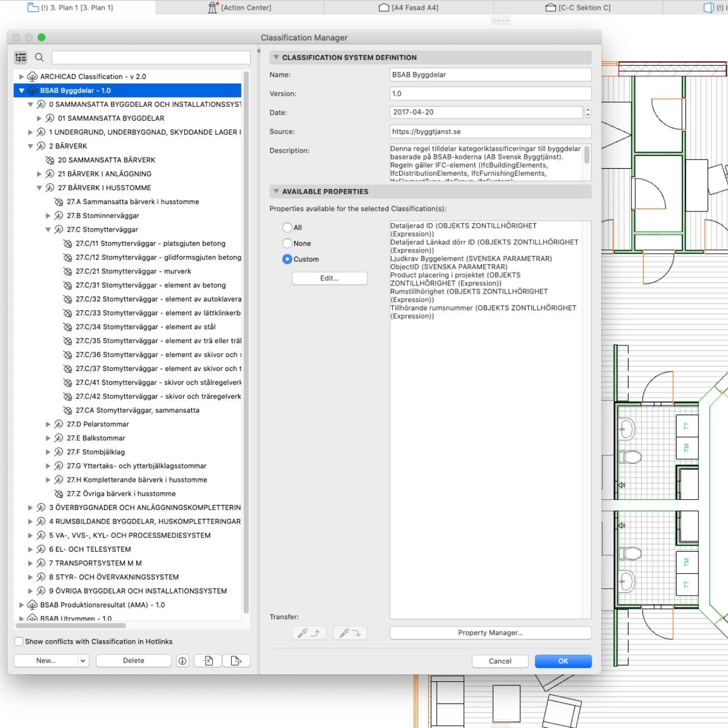Click the Cancel button
728x728 pixels.
pyautogui.click(x=500, y=662)
